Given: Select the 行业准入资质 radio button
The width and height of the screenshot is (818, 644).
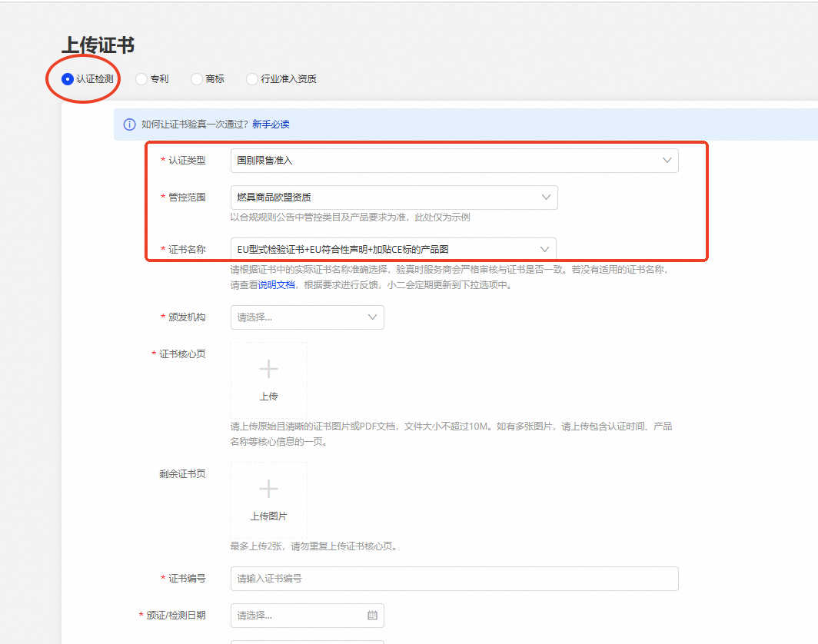Looking at the screenshot, I should (251, 78).
